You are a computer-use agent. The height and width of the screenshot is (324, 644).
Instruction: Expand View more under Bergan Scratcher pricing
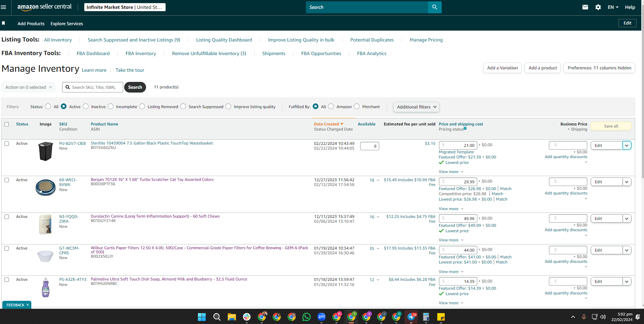[x=451, y=209]
